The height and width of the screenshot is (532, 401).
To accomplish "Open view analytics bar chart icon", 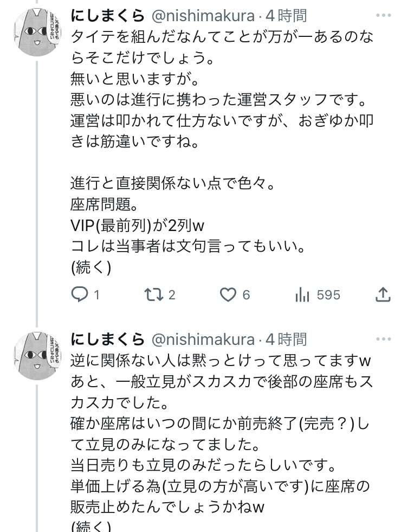I will [x=302, y=294].
